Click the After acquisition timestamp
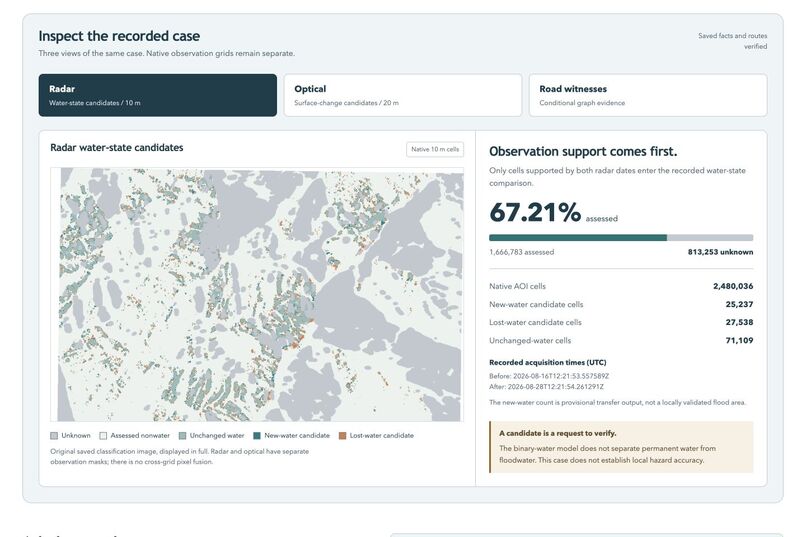 pyautogui.click(x=546, y=387)
